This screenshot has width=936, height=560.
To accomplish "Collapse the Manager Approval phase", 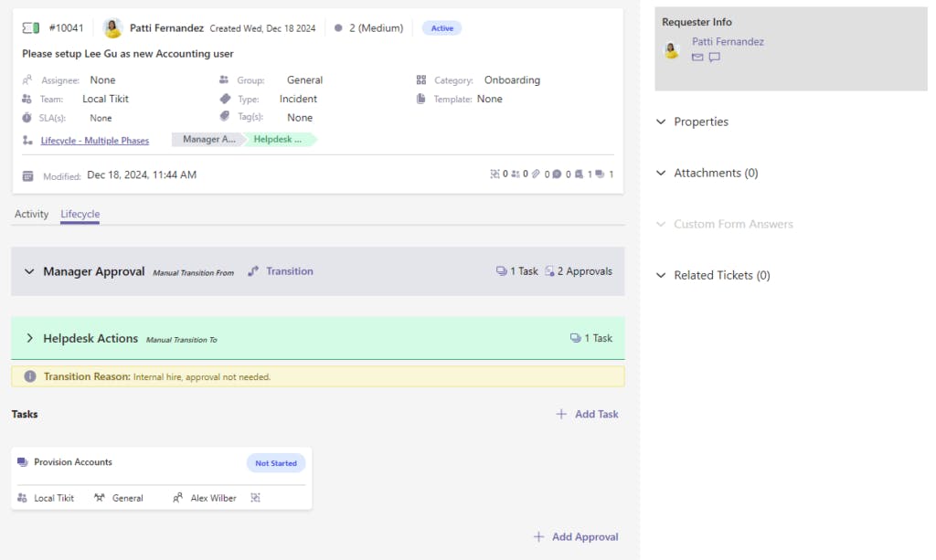I will [29, 271].
